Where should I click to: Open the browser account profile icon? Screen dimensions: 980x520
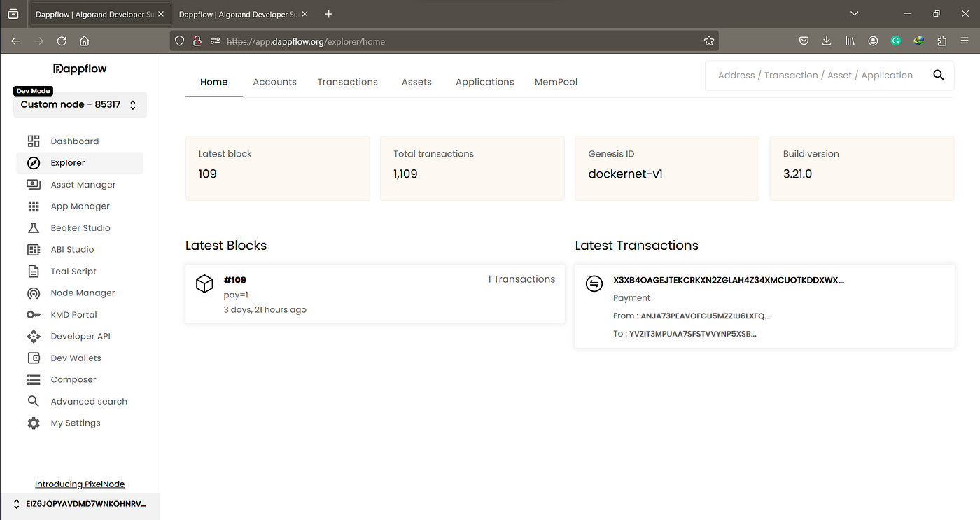pos(873,41)
